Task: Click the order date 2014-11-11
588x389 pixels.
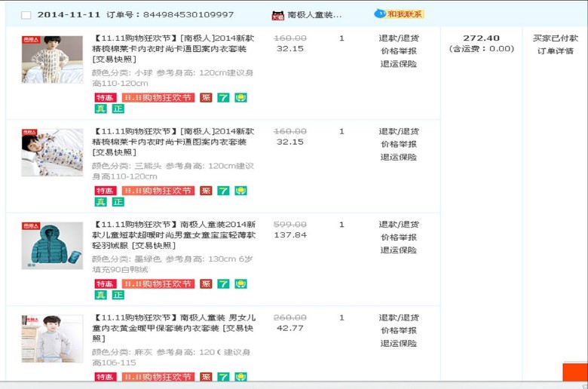Action: [69, 14]
